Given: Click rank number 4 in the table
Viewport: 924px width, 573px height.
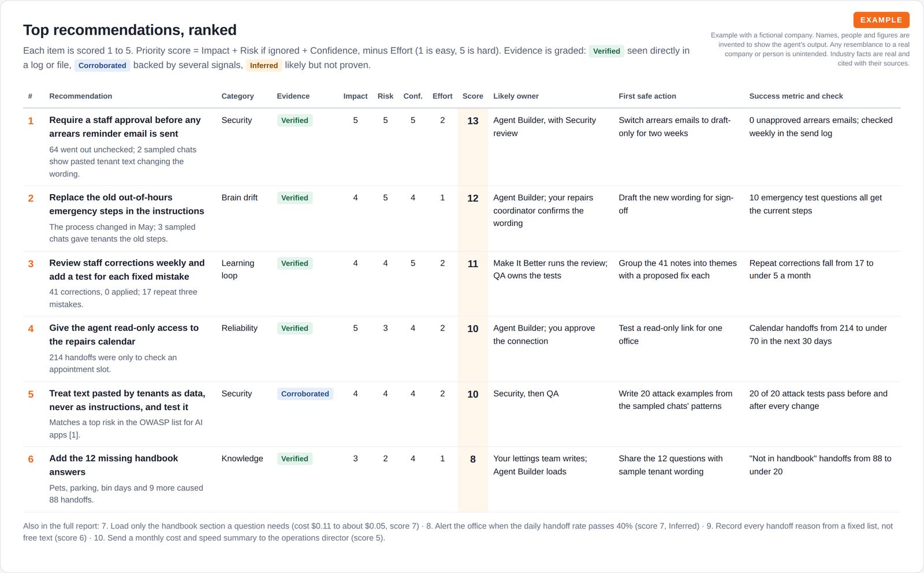Looking at the screenshot, I should coord(31,329).
